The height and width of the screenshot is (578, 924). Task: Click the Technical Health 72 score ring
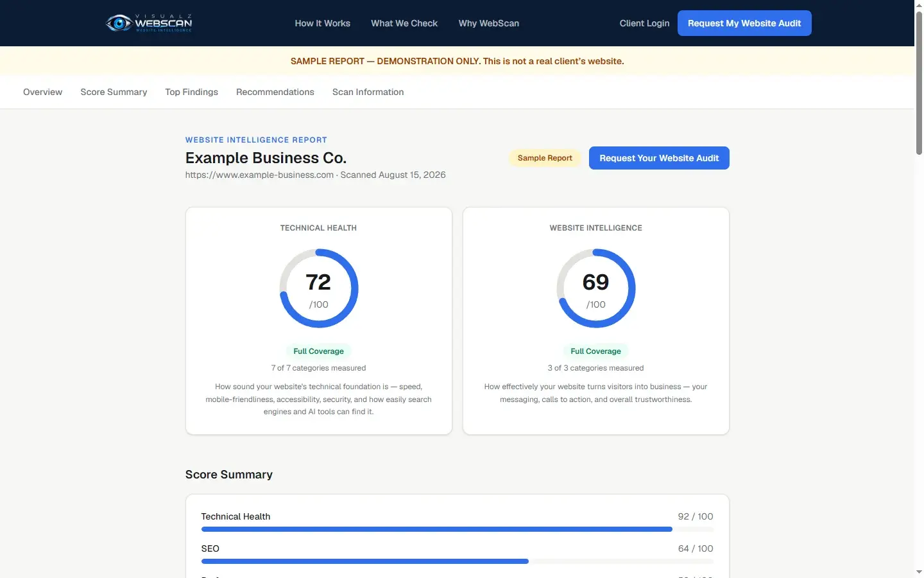[x=319, y=288]
